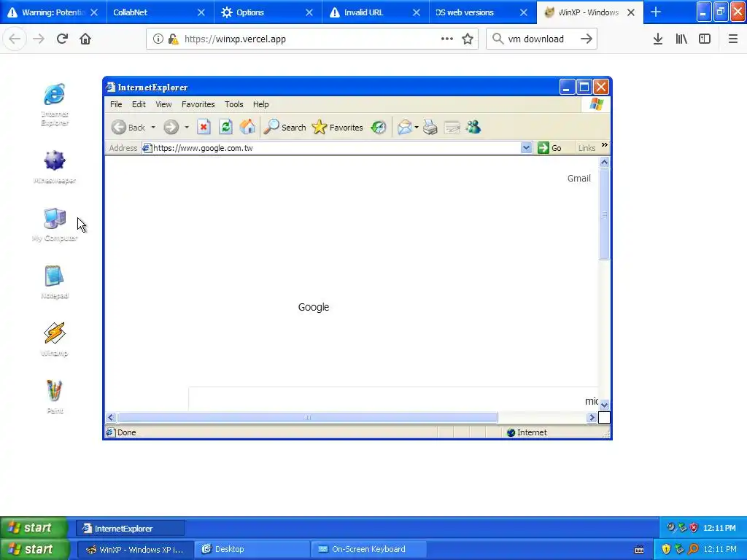Click scroll up arrow in IE window
747x560 pixels.
(604, 163)
